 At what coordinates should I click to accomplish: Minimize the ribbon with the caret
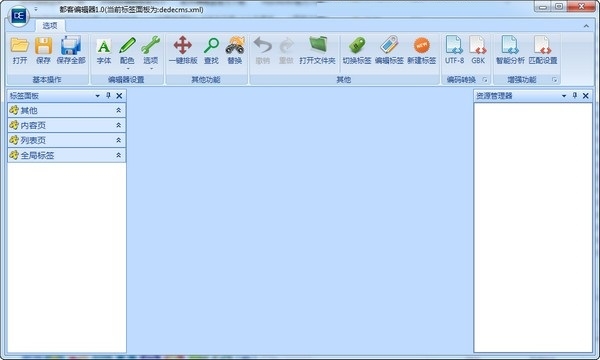point(586,26)
